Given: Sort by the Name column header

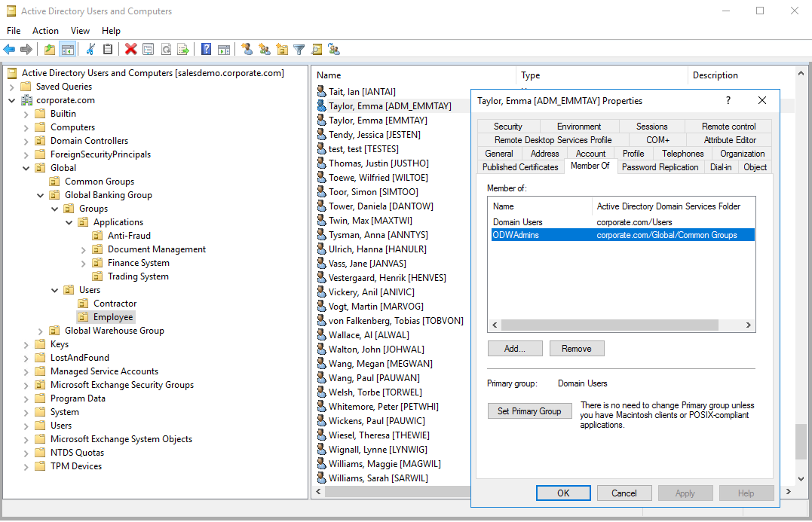Looking at the screenshot, I should 414,75.
